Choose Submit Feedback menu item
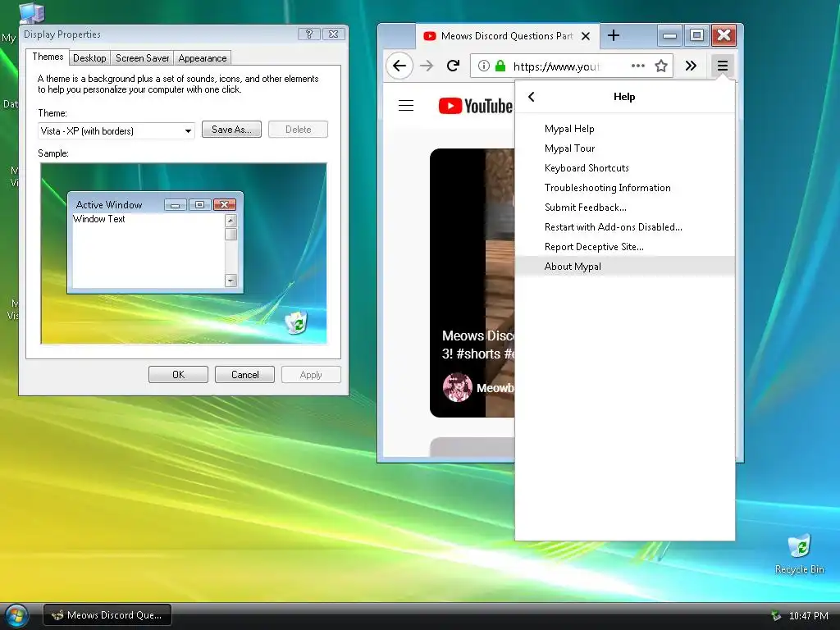 click(x=624, y=208)
